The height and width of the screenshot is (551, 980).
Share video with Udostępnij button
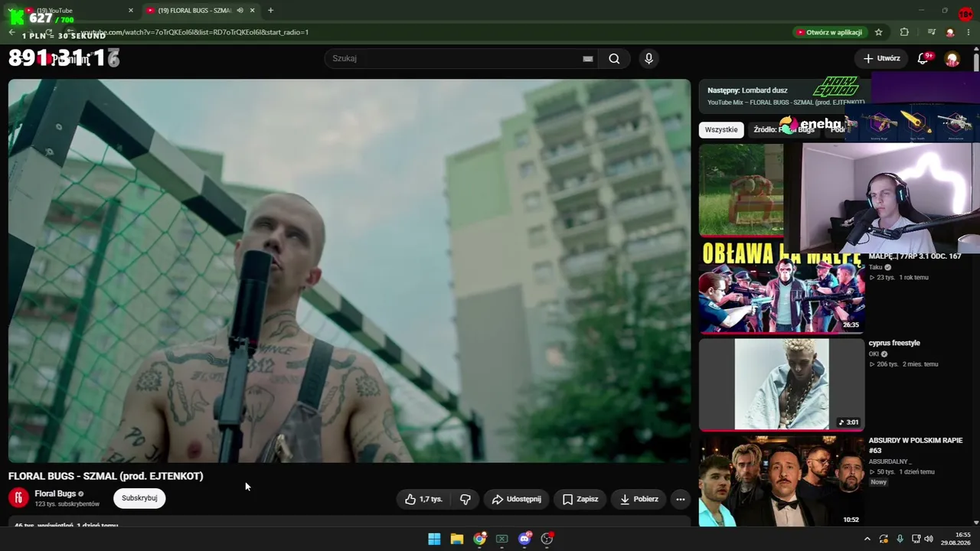516,499
